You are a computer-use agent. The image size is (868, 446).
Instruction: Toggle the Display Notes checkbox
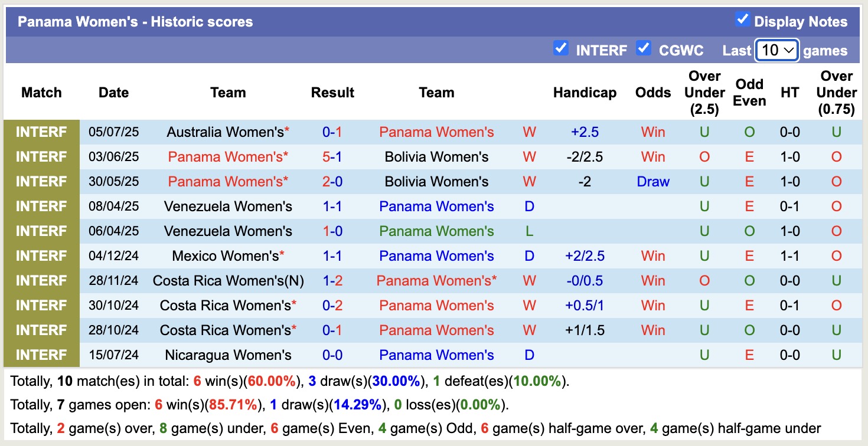pyautogui.click(x=742, y=19)
